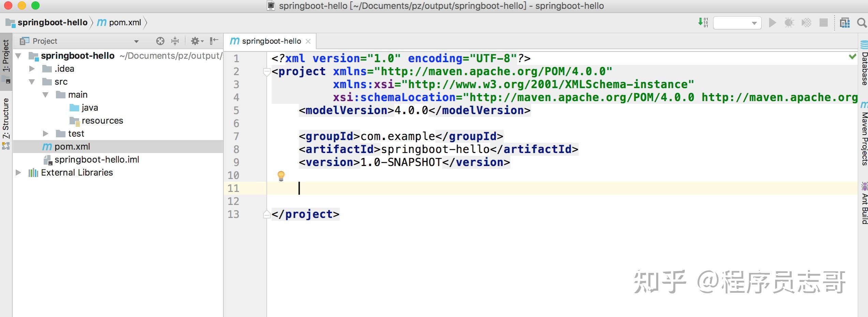Open the Ant Build tool window
Screen dimensions: 868x317
[864, 203]
